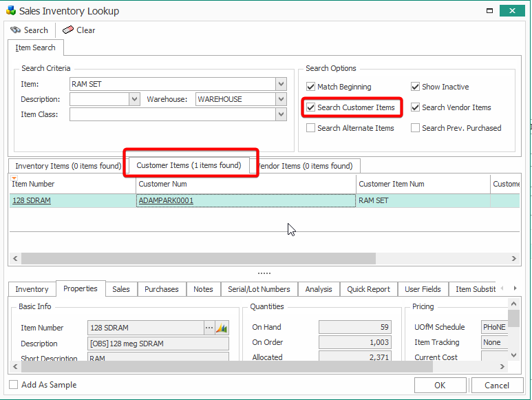The height and width of the screenshot is (400, 532).
Task: Click the results grid horizontal scrollbar
Action: point(198,258)
